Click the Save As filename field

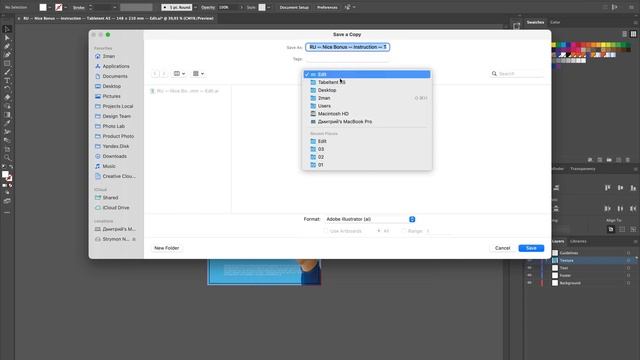pyautogui.click(x=348, y=47)
